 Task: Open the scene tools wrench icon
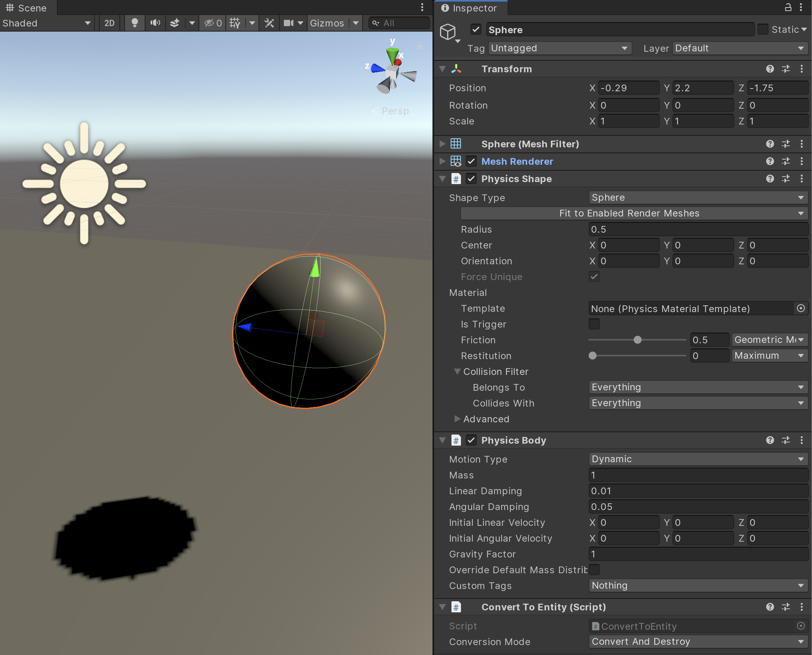[x=269, y=23]
